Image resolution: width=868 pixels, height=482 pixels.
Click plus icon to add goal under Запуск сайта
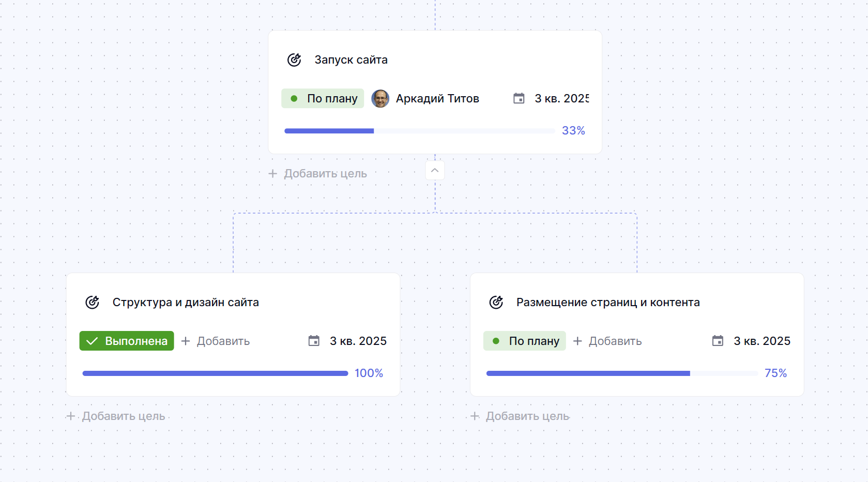[273, 174]
